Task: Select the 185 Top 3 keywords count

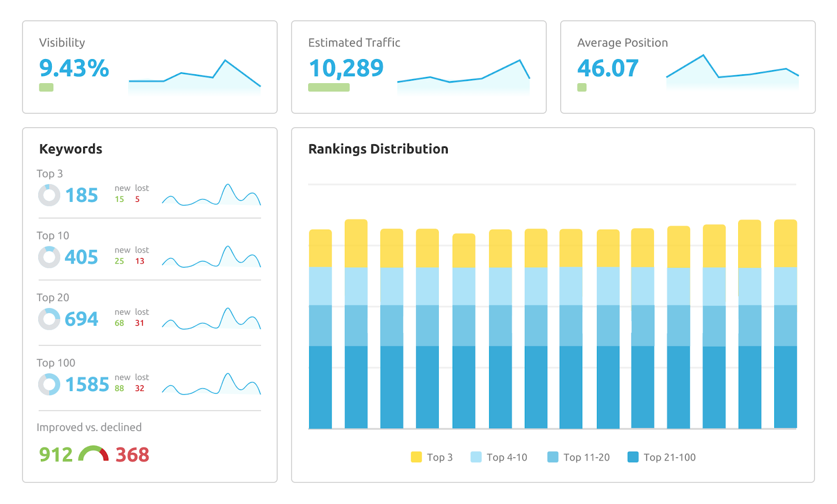Action: [82, 196]
